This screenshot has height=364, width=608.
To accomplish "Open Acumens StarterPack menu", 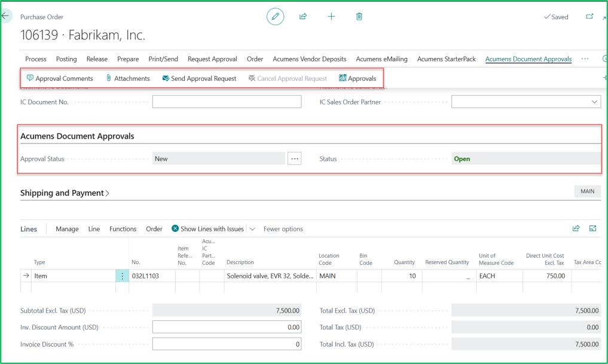I will pyautogui.click(x=447, y=59).
